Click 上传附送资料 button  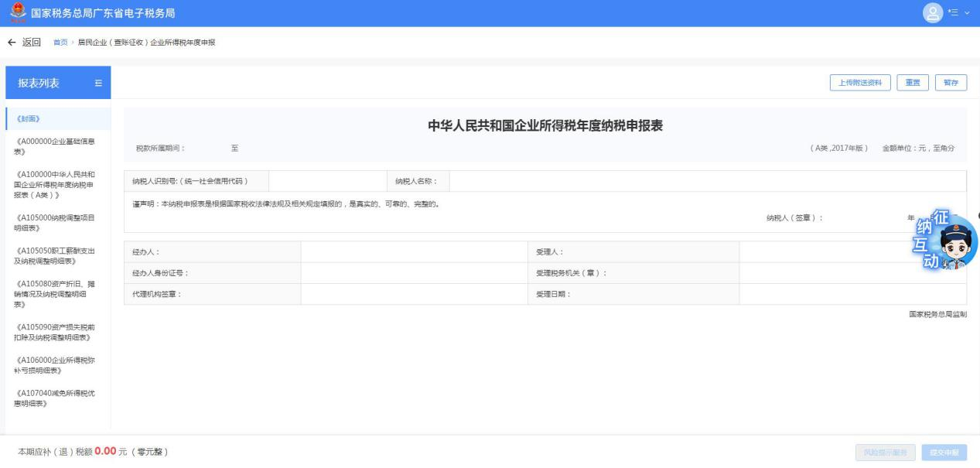860,84
